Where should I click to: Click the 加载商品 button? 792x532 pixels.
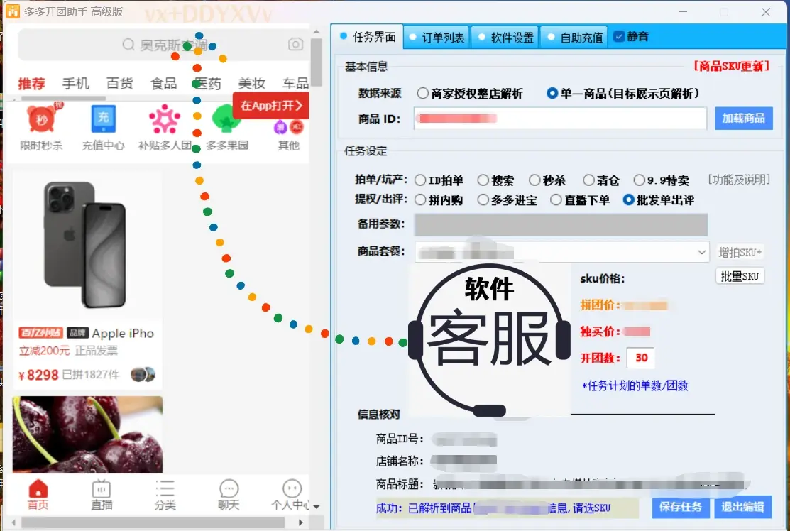pos(744,119)
